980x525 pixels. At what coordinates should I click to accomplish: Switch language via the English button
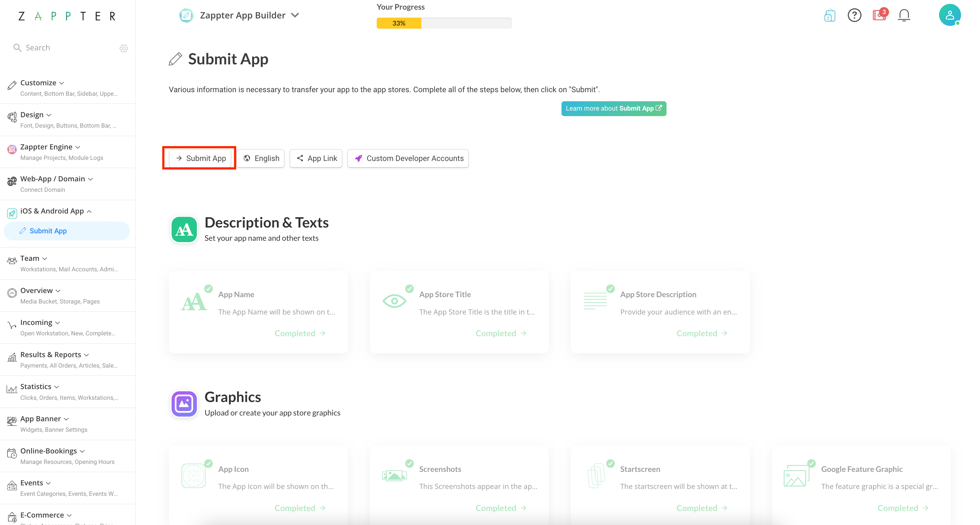pos(261,158)
